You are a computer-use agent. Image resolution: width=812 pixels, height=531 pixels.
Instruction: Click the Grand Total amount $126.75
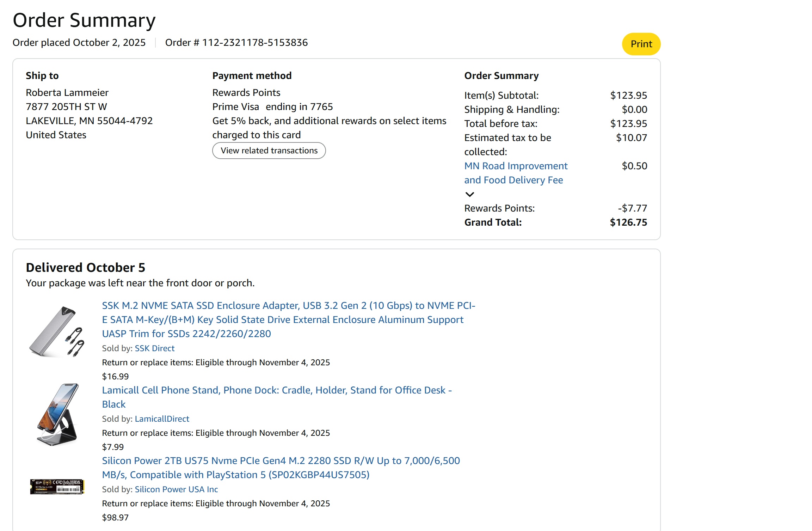click(628, 222)
